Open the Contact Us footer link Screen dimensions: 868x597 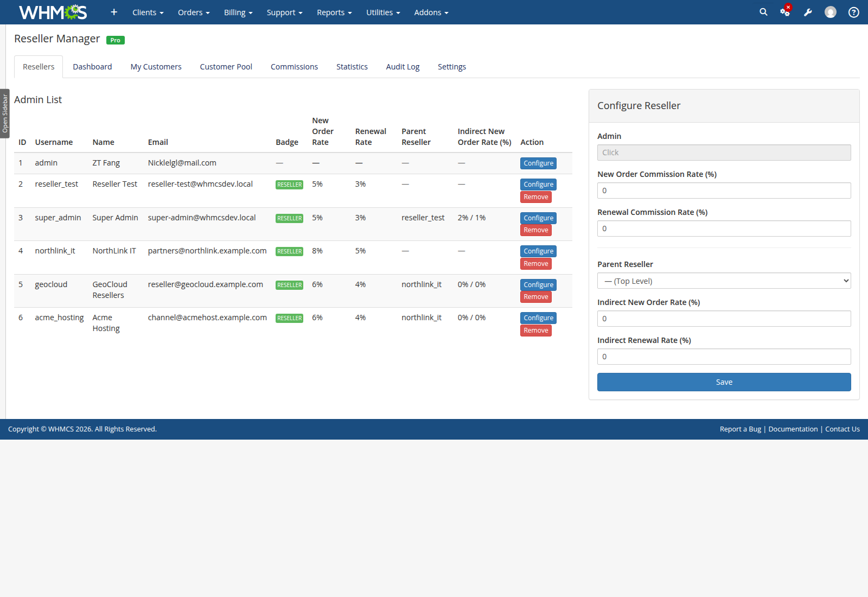coord(842,429)
